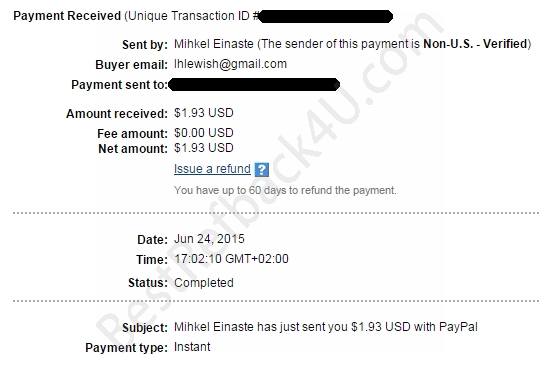The image size is (540, 366).
Task: Click the Fee amount value $0.00 USD
Action: click(x=204, y=133)
